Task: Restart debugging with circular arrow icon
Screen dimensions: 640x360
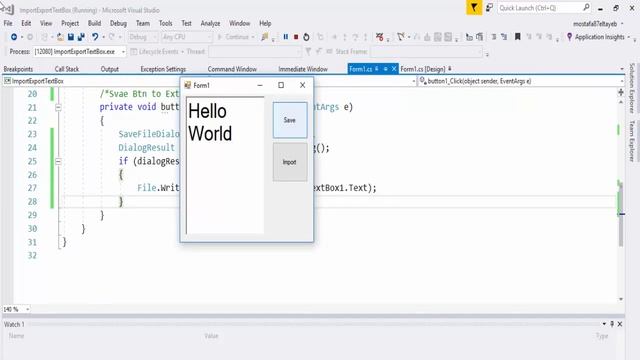Action: coord(306,37)
